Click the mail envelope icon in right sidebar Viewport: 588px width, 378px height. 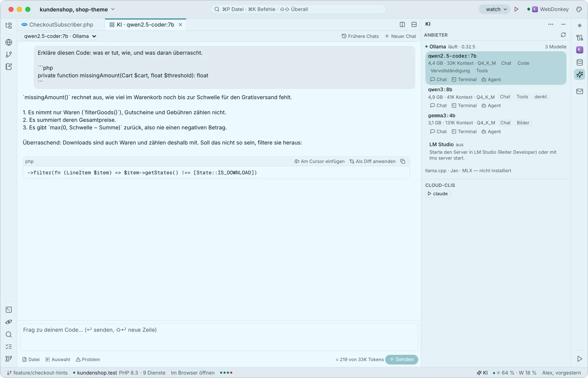click(x=580, y=91)
